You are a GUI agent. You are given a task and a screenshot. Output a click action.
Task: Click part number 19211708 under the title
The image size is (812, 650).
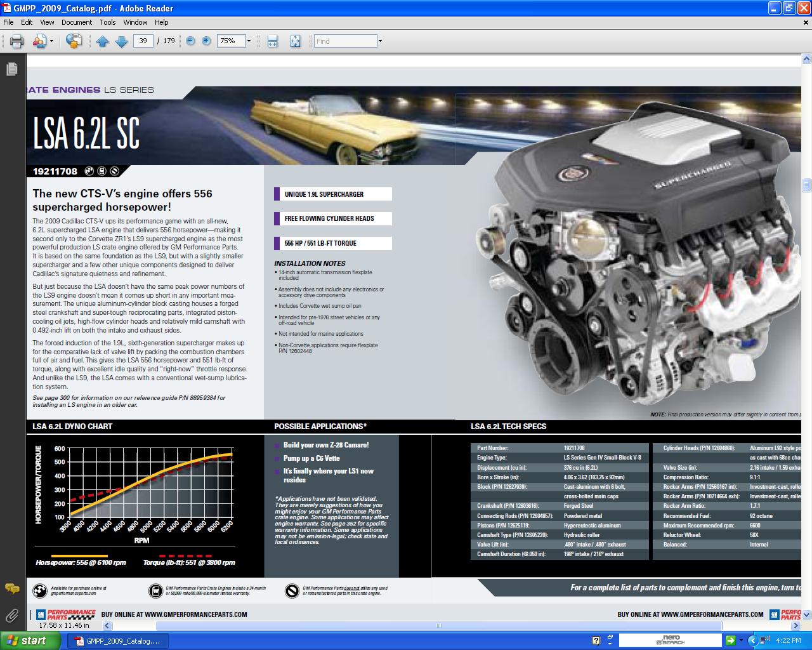[55, 171]
